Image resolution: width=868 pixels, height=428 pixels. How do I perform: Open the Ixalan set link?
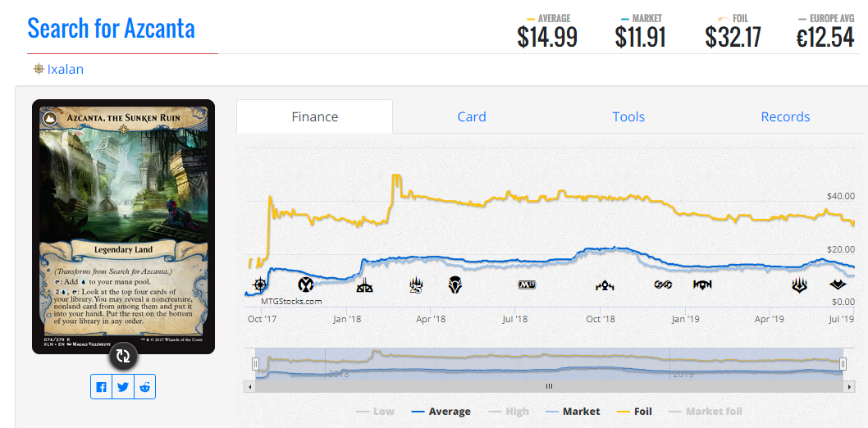(x=66, y=69)
